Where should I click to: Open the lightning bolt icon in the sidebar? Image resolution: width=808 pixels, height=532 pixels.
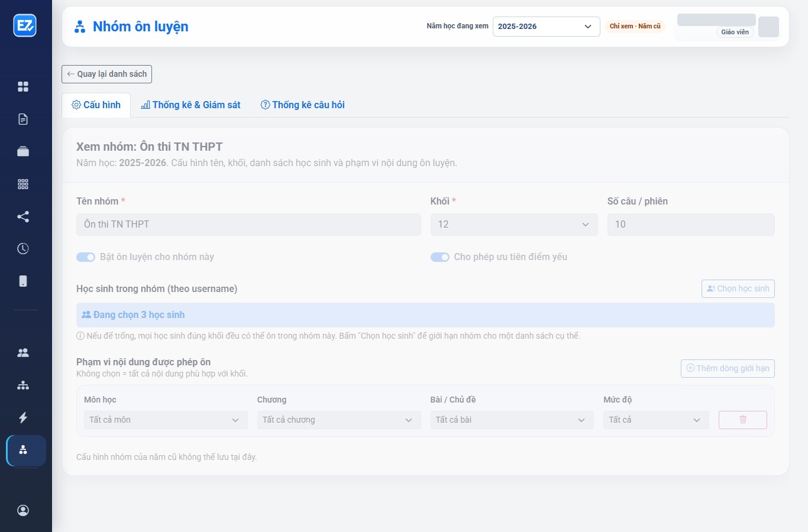tap(23, 417)
